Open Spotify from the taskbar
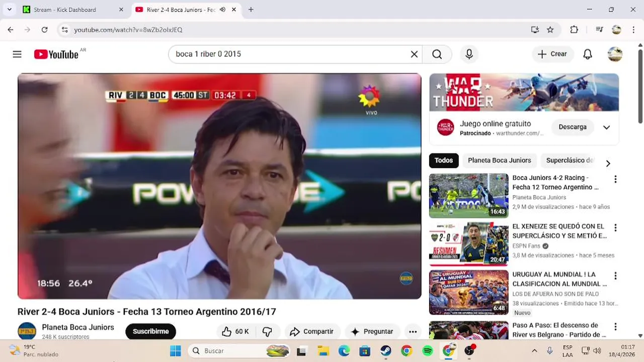 (x=428, y=350)
